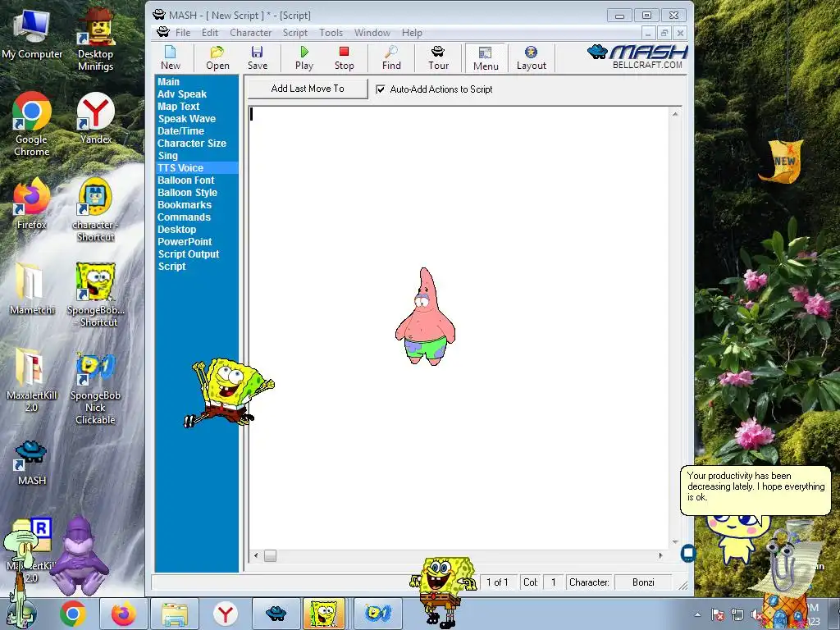Select the SpongeBob... - Shortcut desktop icon
Screen dimensions: 840x630
click(95, 295)
